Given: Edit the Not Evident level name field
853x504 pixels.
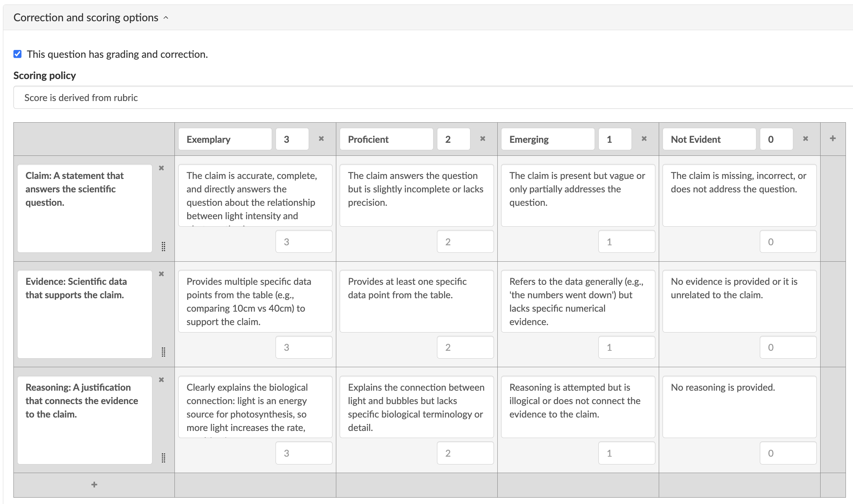Looking at the screenshot, I should (709, 139).
